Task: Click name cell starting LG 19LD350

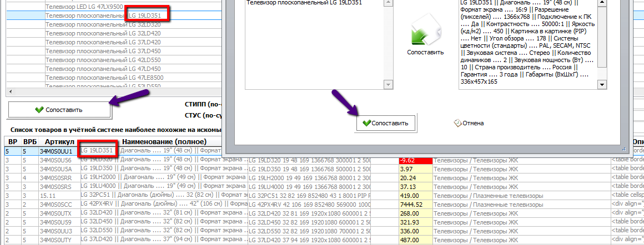Action: [163, 169]
